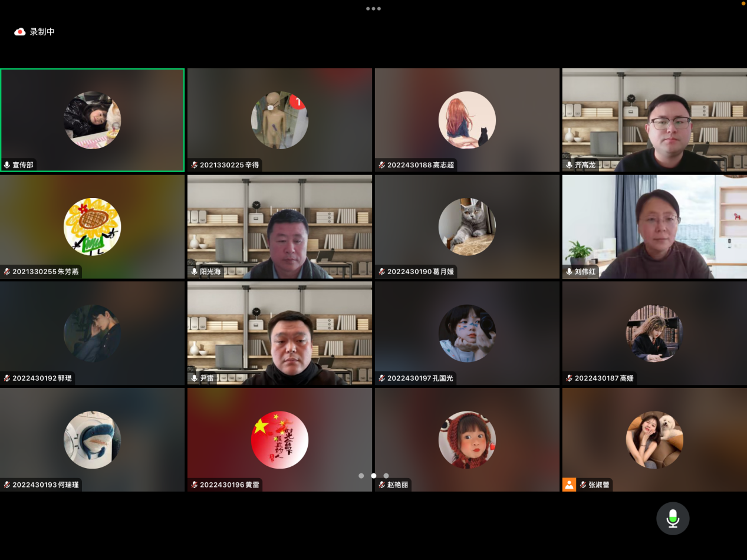Image resolution: width=747 pixels, height=560 pixels.
Task: Click the microphone icon beside 刘伟红
Action: [569, 272]
